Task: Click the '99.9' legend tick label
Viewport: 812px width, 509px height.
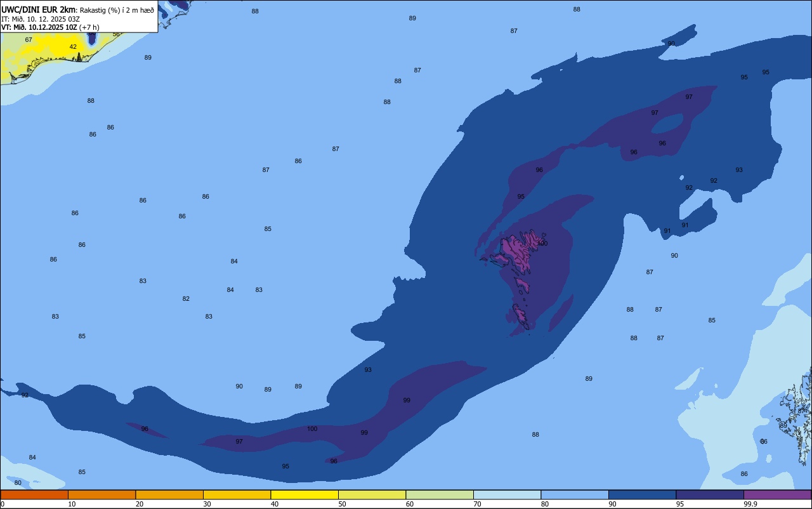Action: click(750, 504)
